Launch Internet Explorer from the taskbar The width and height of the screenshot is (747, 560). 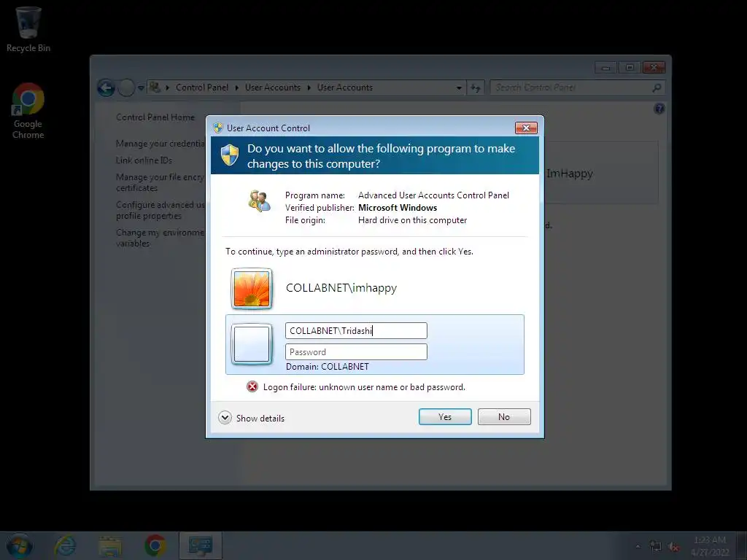pyautogui.click(x=65, y=545)
